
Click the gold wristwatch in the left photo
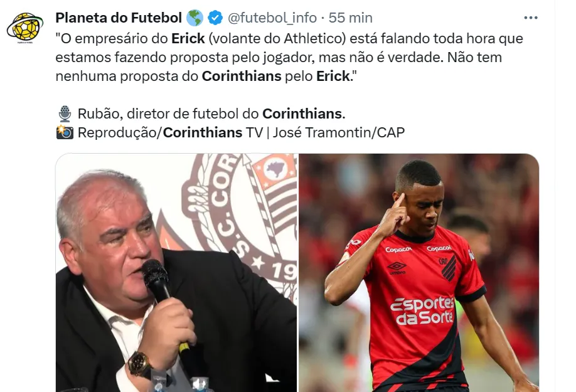[139, 364]
